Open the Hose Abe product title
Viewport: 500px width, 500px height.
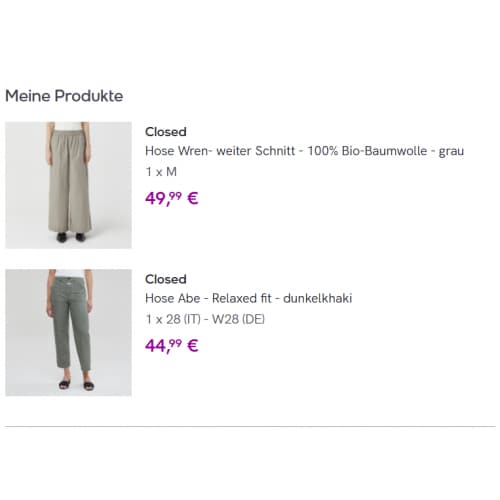pos(248,298)
